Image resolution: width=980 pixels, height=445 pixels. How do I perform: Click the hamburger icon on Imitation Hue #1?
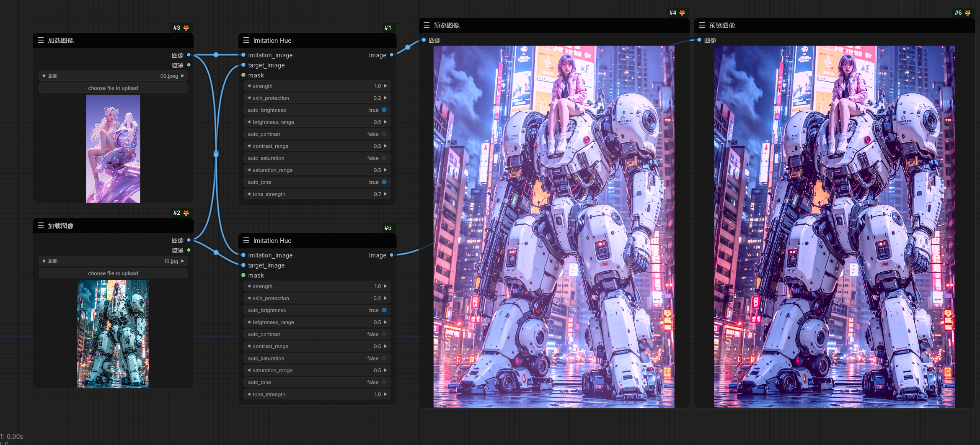tap(246, 40)
